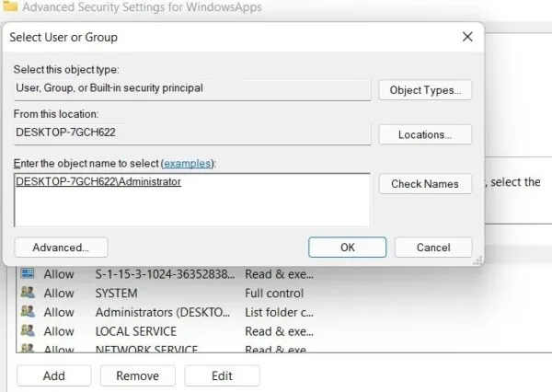Grab the dialog resize grip corner

tap(477, 260)
